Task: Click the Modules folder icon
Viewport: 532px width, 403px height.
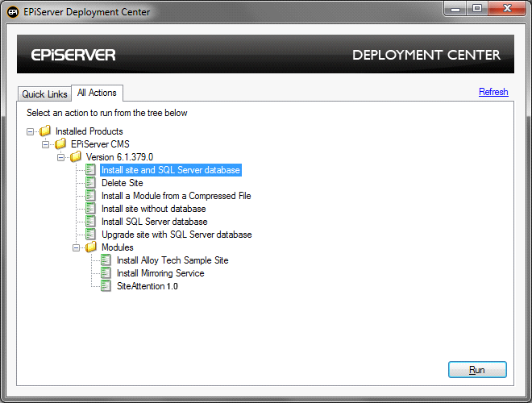Action: click(91, 247)
